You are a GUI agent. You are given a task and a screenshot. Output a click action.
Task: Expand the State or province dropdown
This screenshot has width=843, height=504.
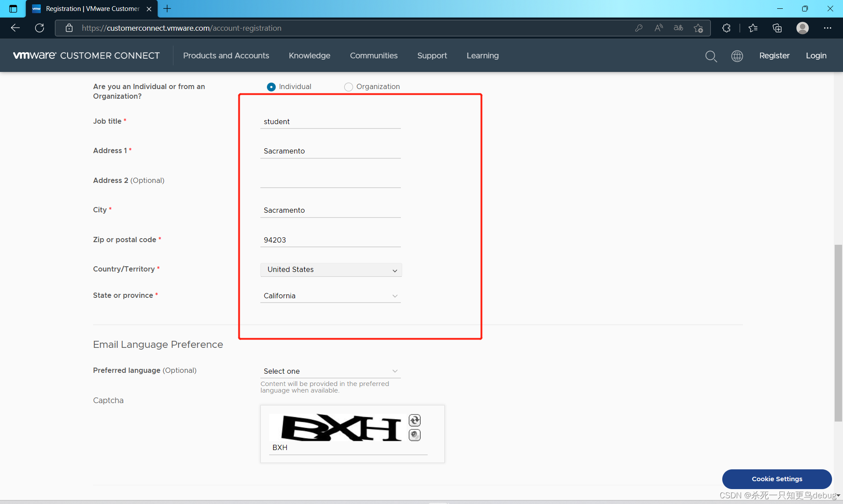pyautogui.click(x=331, y=296)
